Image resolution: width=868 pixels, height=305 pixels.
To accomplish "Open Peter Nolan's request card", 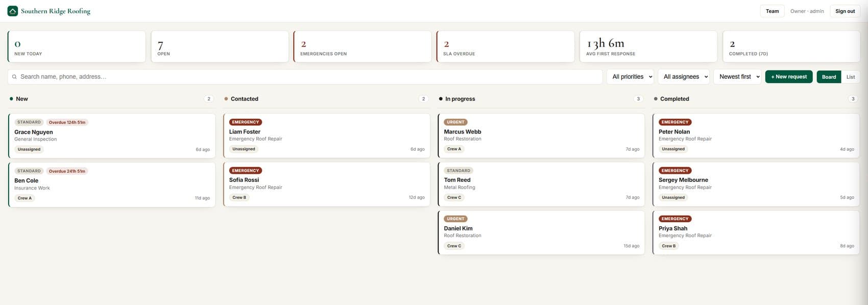I will pos(756,135).
